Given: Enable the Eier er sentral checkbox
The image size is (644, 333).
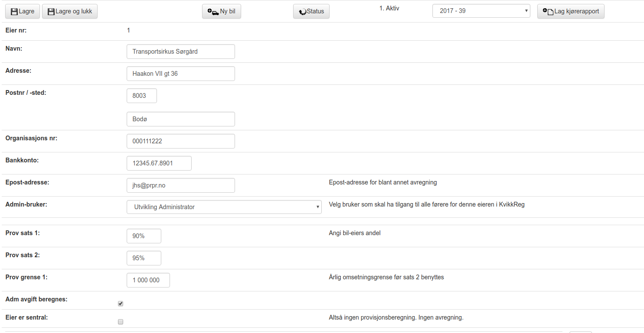Looking at the screenshot, I should pos(121,322).
